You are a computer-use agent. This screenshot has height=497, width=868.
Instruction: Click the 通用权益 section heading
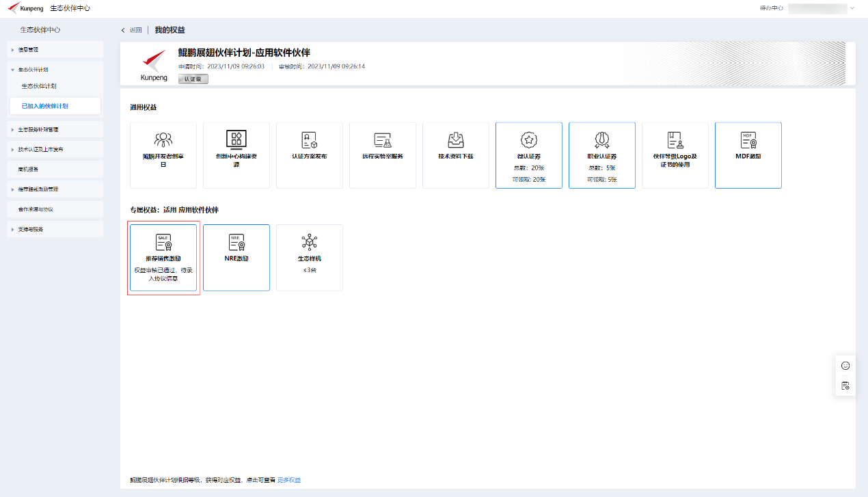click(x=144, y=107)
